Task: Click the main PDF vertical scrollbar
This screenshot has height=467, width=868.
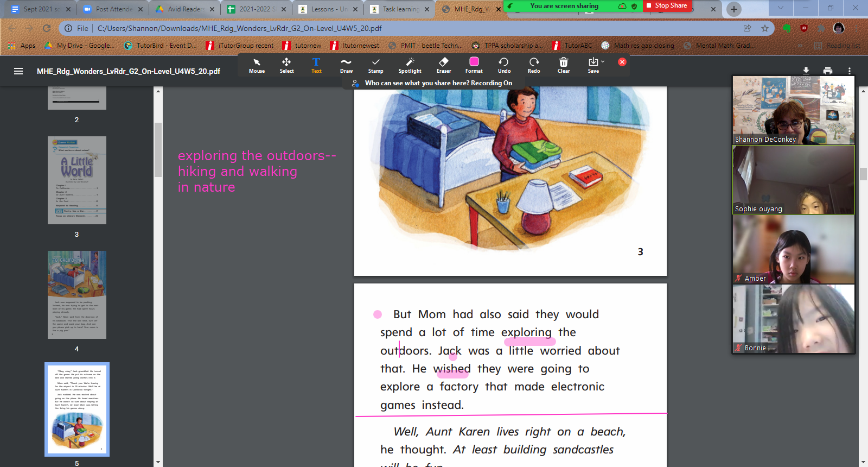Action: 863,174
